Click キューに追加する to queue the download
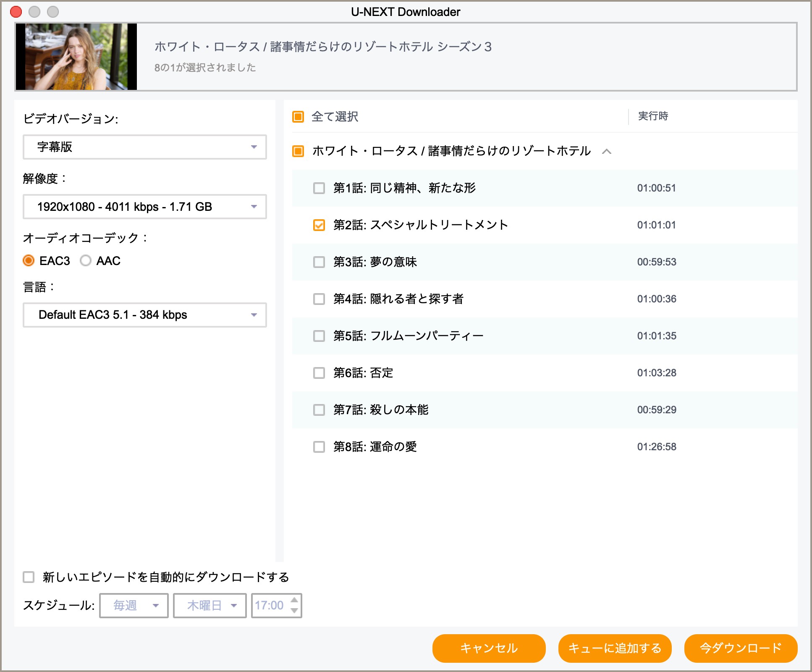This screenshot has width=812, height=672. [615, 648]
